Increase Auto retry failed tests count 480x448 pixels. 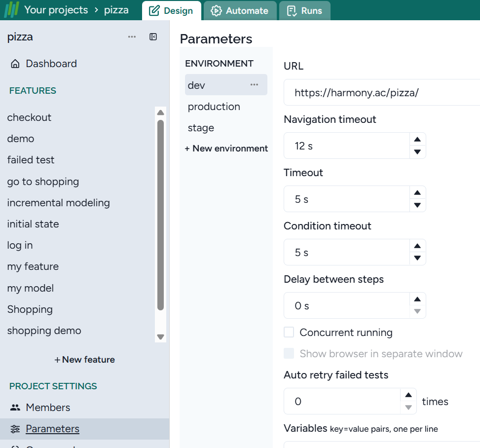click(408, 395)
